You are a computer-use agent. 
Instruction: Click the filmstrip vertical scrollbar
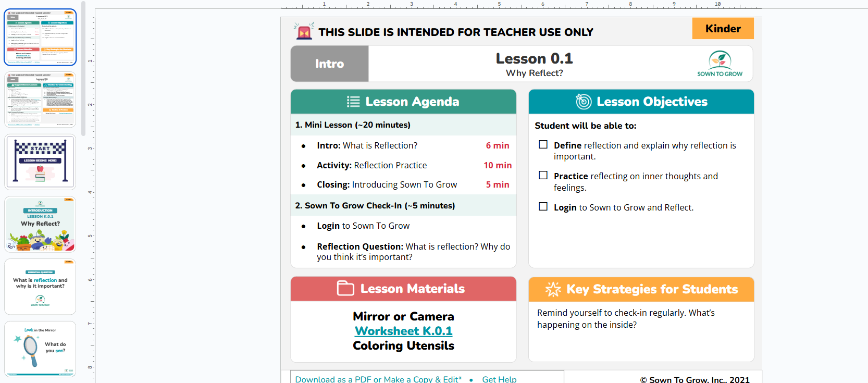coord(83,68)
